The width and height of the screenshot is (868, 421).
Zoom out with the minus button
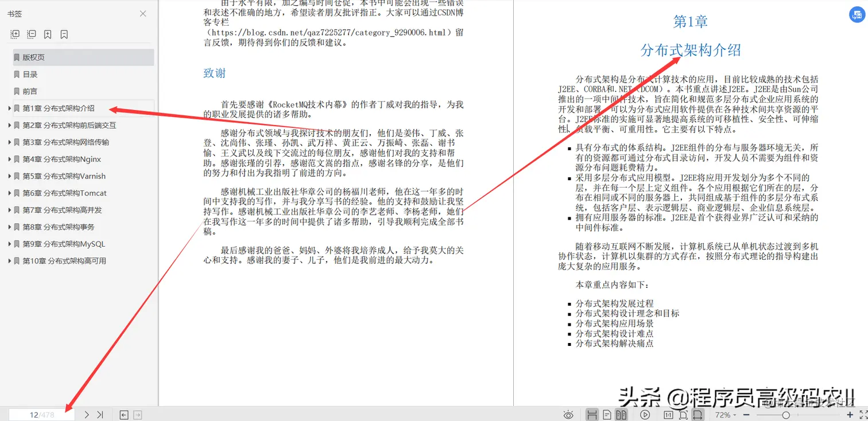pyautogui.click(x=746, y=415)
